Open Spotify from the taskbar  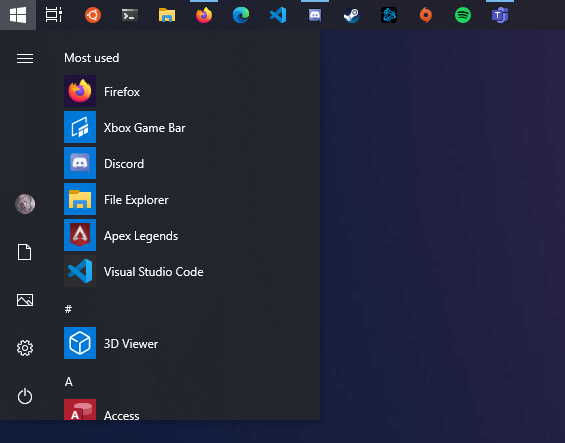463,15
